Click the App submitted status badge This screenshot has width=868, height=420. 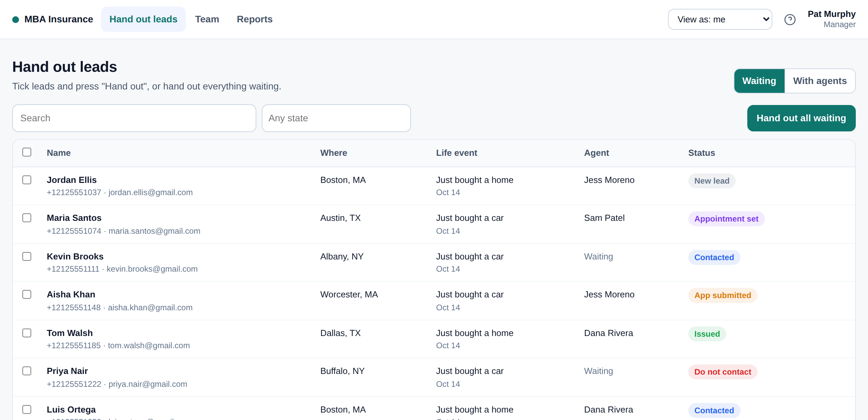tap(723, 295)
